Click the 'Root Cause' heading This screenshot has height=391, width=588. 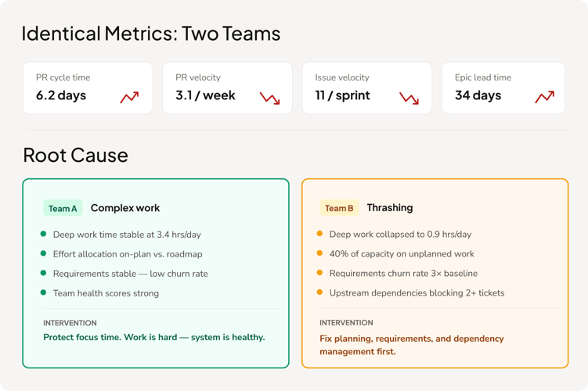pyautogui.click(x=75, y=156)
